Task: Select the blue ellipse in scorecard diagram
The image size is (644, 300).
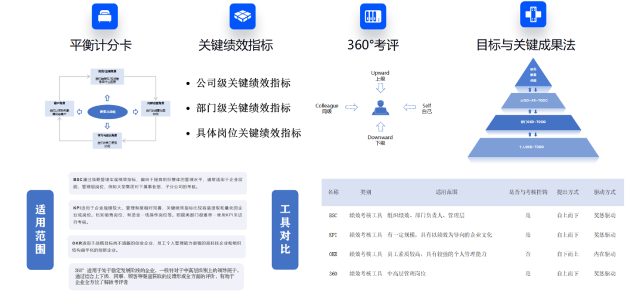Action: click(107, 112)
